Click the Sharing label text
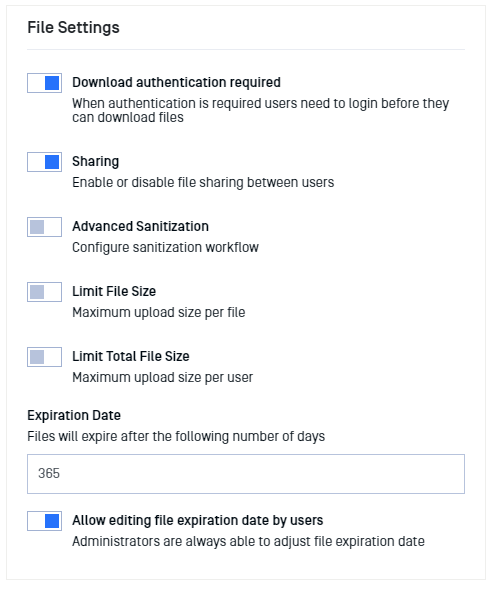This screenshot has height=589, width=493. pos(95,162)
